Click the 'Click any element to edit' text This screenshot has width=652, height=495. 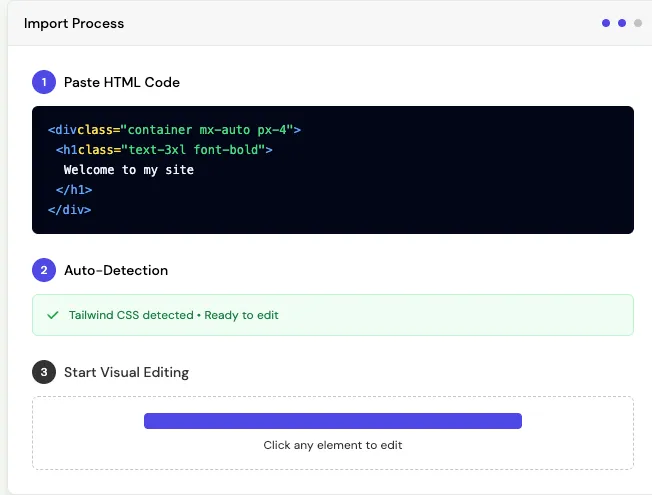333,445
